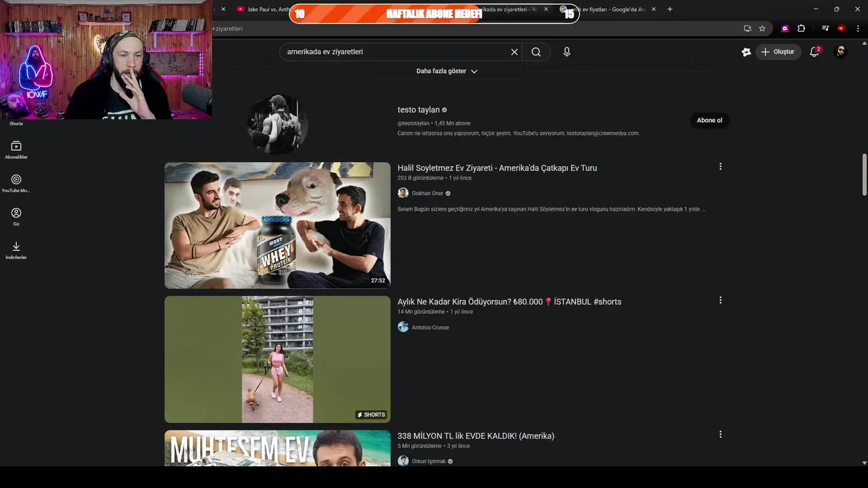The height and width of the screenshot is (488, 868).
Task: Open YouTube notifications bell
Action: pos(815,52)
